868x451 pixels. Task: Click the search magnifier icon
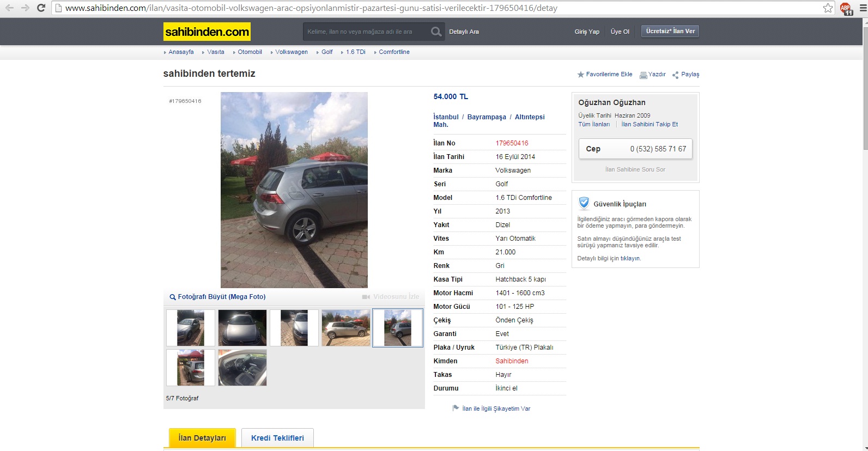[x=436, y=32]
